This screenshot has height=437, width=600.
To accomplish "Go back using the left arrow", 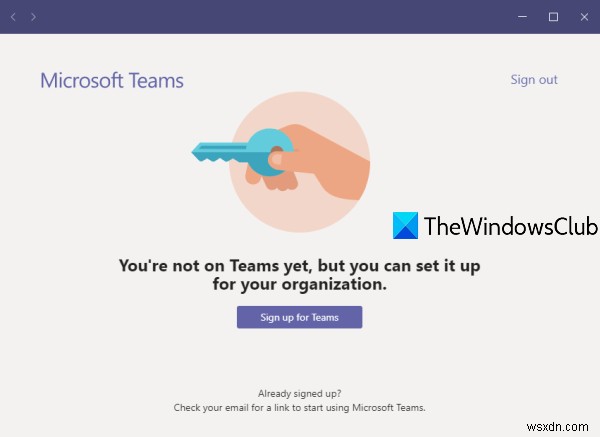I will pyautogui.click(x=13, y=17).
